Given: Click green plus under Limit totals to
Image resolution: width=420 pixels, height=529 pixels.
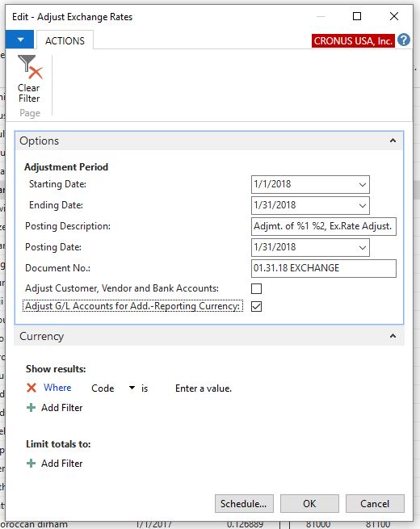Looking at the screenshot, I should pos(31,464).
